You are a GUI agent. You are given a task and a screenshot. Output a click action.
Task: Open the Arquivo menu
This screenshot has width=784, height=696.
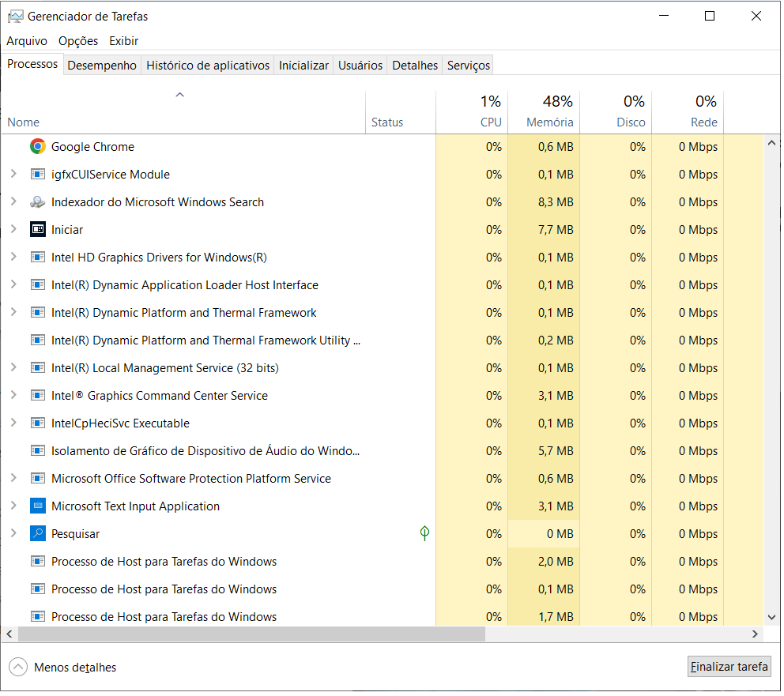27,41
